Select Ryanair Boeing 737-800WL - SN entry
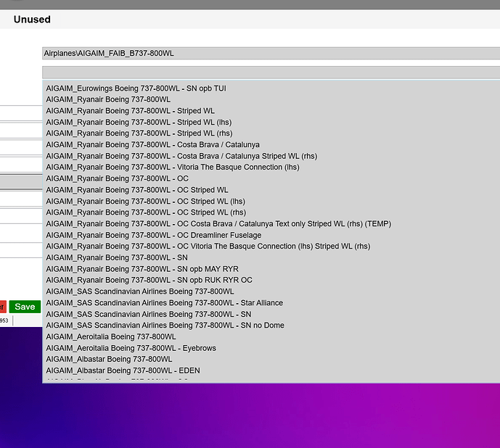The image size is (500, 448). click(117, 257)
